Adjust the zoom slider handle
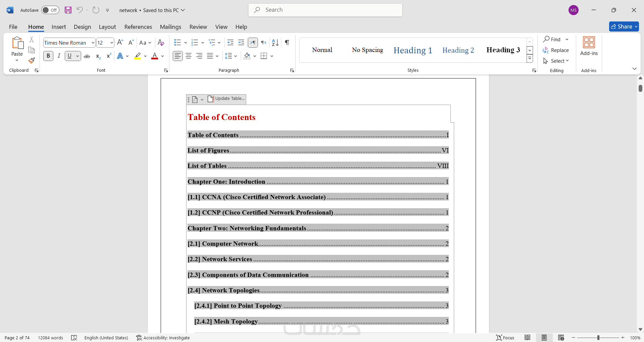 pos(598,338)
